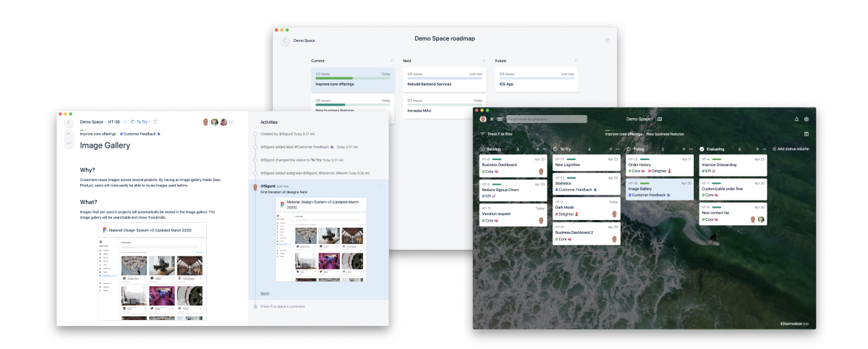Click 'Image Gallery' issue title
Screen dimensions: 868x349
click(105, 146)
